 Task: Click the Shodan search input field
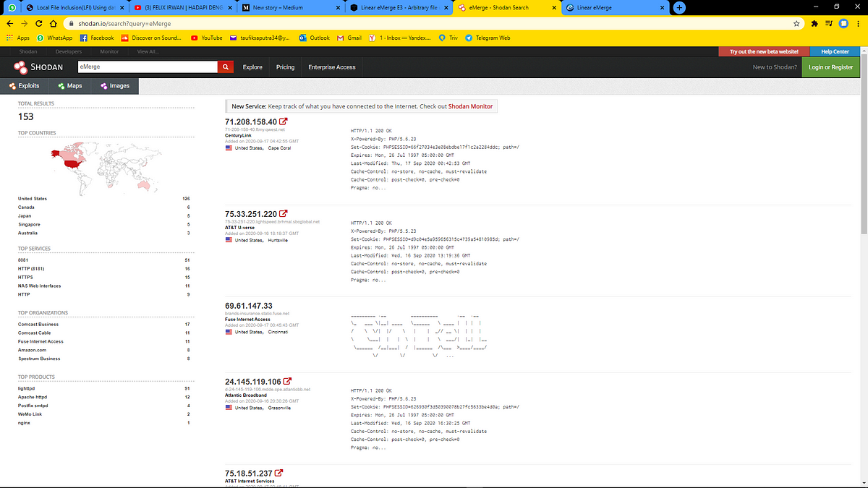tap(148, 67)
